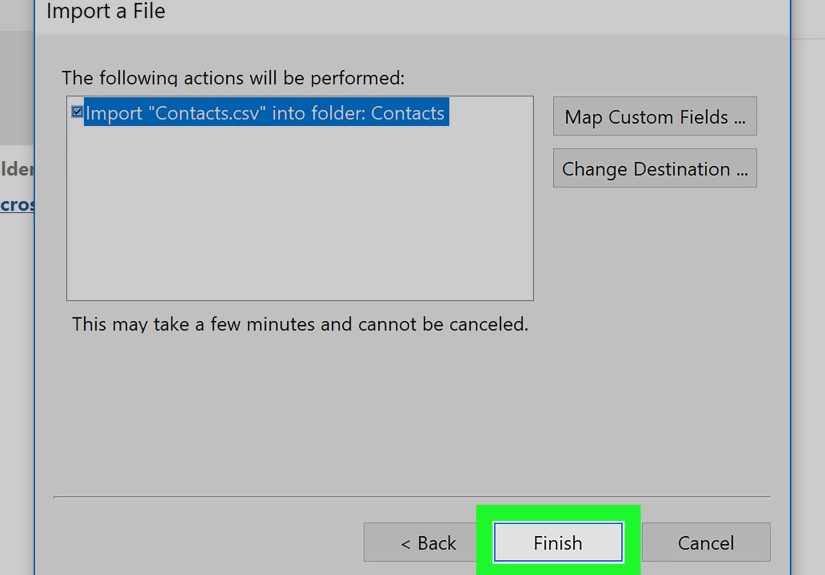Click the background window right of the dialog
Viewport: 825px width, 575px height.
click(x=808, y=300)
